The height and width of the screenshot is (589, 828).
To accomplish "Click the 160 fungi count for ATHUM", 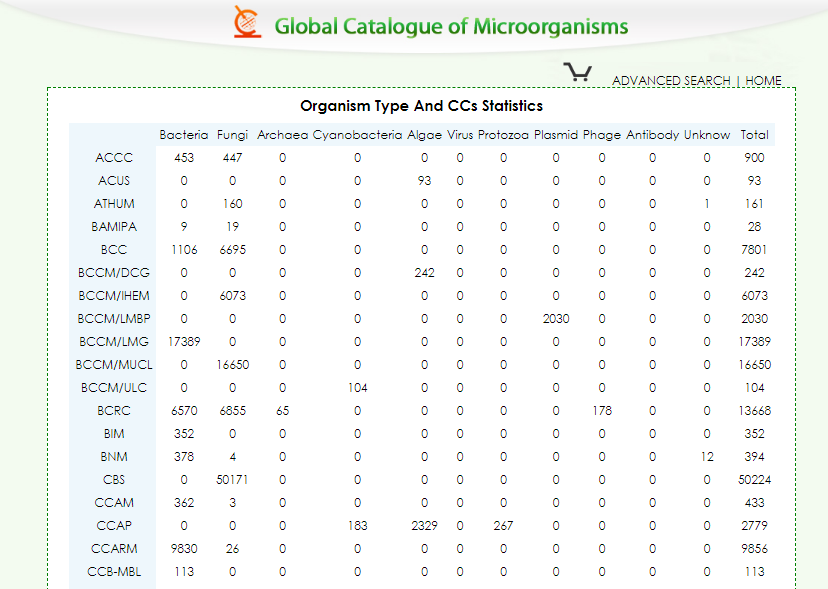I will [x=232, y=204].
